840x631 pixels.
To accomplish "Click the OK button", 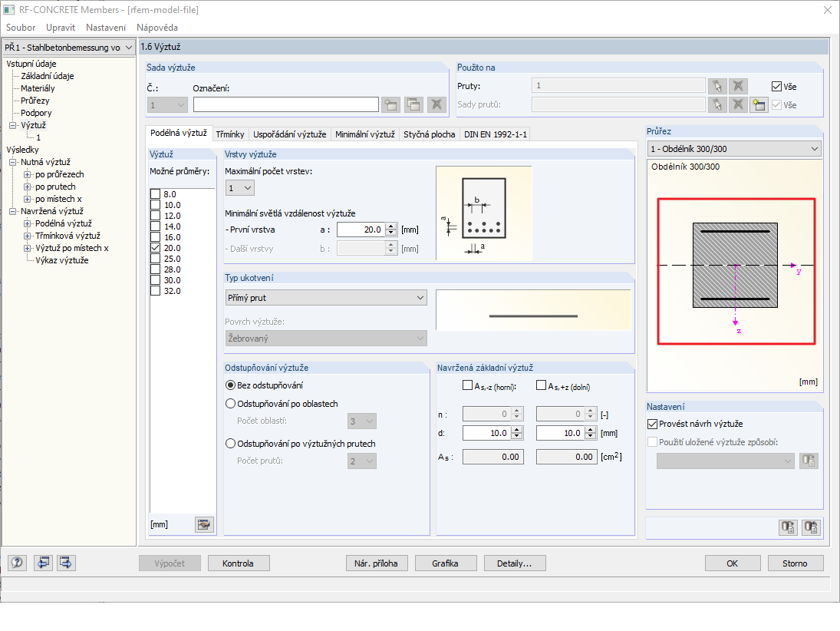I will click(733, 563).
